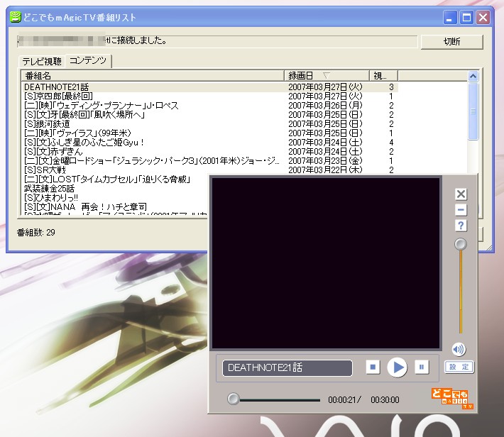Select the [S]ひまわりっ!! program

tap(116, 198)
